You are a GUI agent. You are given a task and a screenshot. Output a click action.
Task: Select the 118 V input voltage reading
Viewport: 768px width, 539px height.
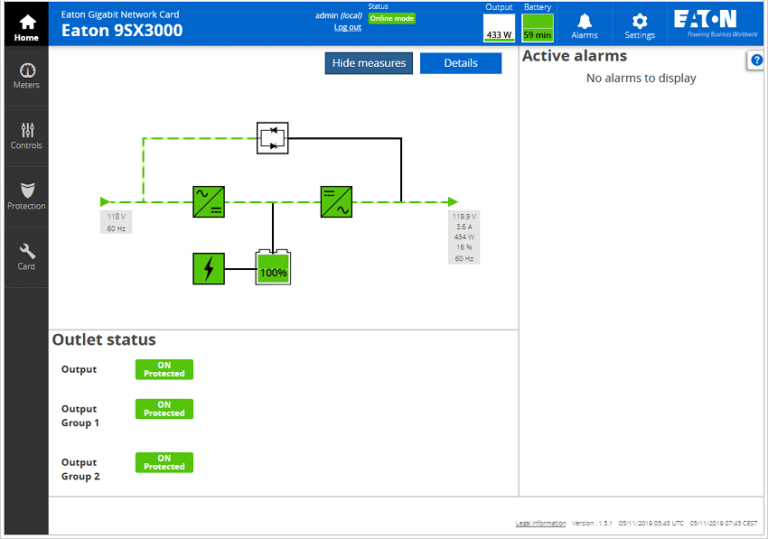coord(116,217)
